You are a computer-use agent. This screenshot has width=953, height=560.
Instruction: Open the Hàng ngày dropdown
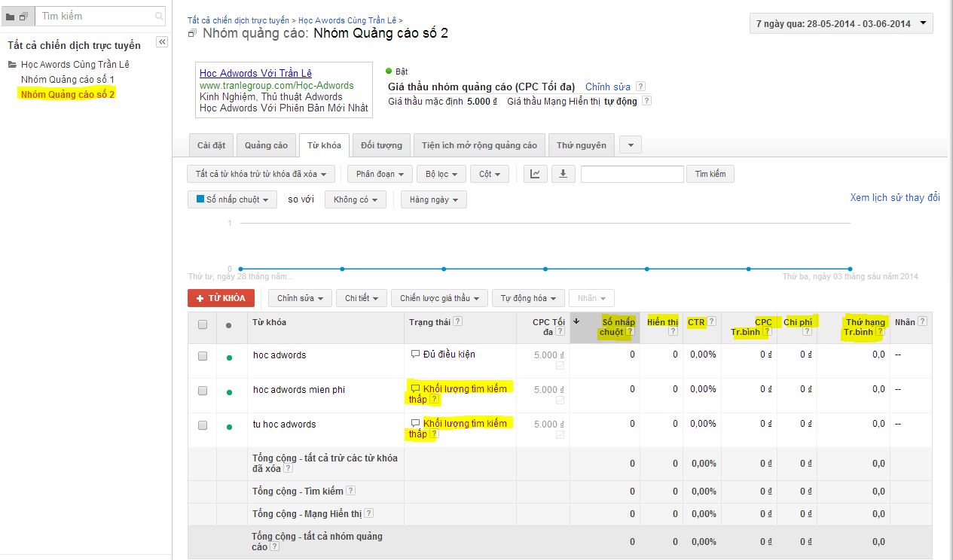point(434,199)
